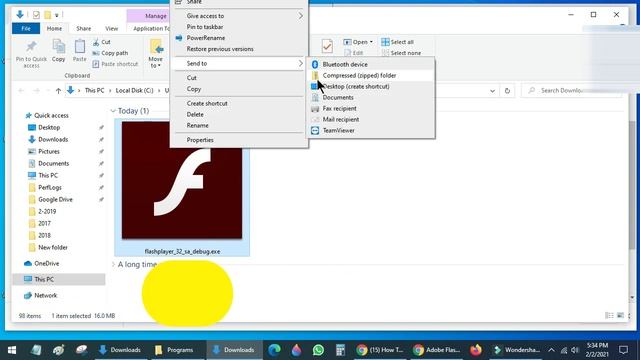Image resolution: width=640 pixels, height=360 pixels.
Task: Open Pictures in navigation pane
Action: (x=49, y=151)
